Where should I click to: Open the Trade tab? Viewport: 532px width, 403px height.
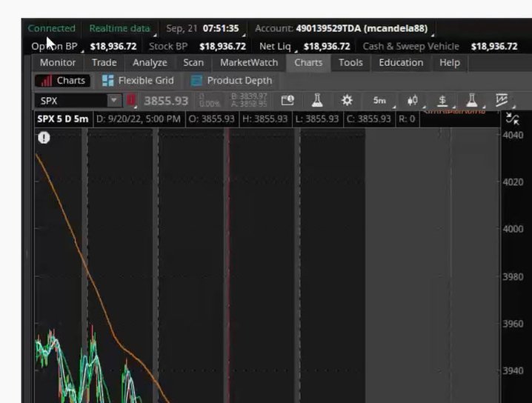tap(104, 63)
